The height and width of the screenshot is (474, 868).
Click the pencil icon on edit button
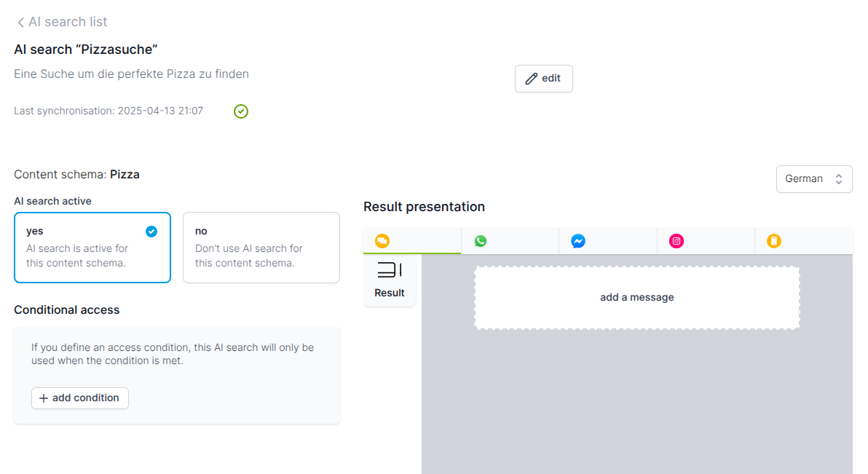532,79
